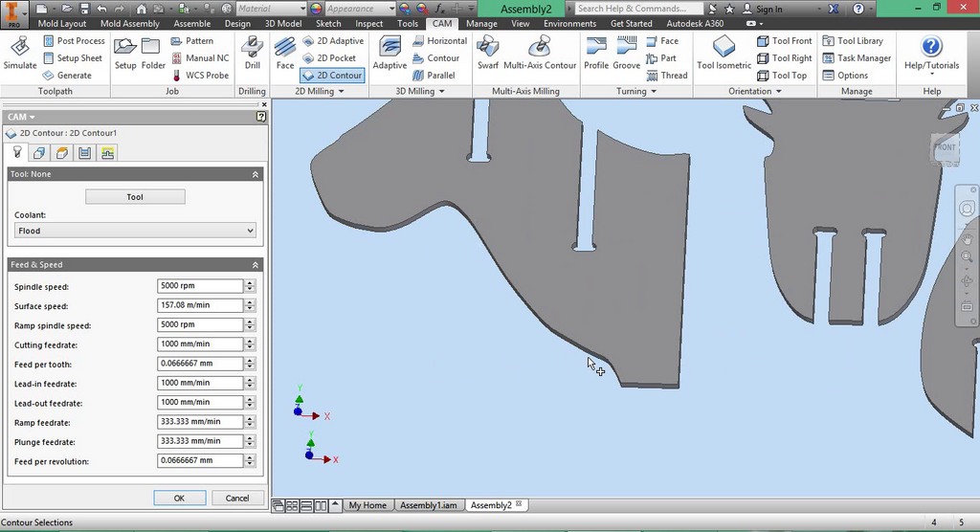Select Turning Thread operation
980x532 pixels.
pyautogui.click(x=667, y=75)
